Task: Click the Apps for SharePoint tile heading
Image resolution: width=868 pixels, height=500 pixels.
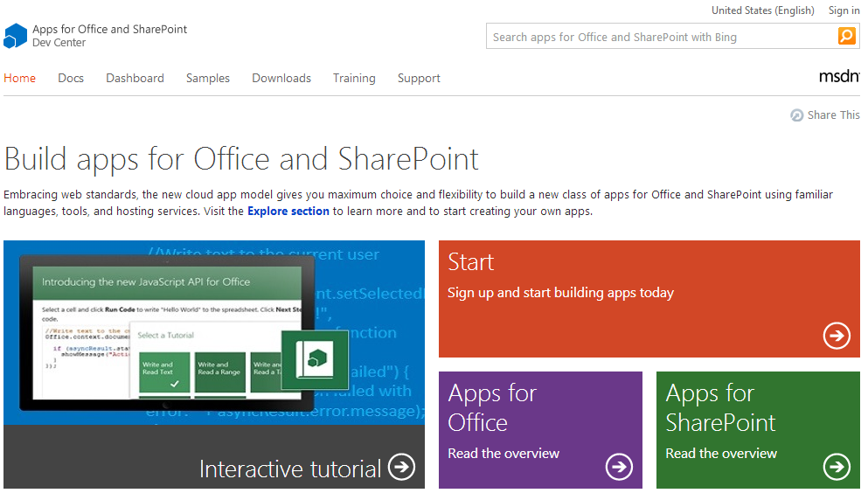Action: 720,407
